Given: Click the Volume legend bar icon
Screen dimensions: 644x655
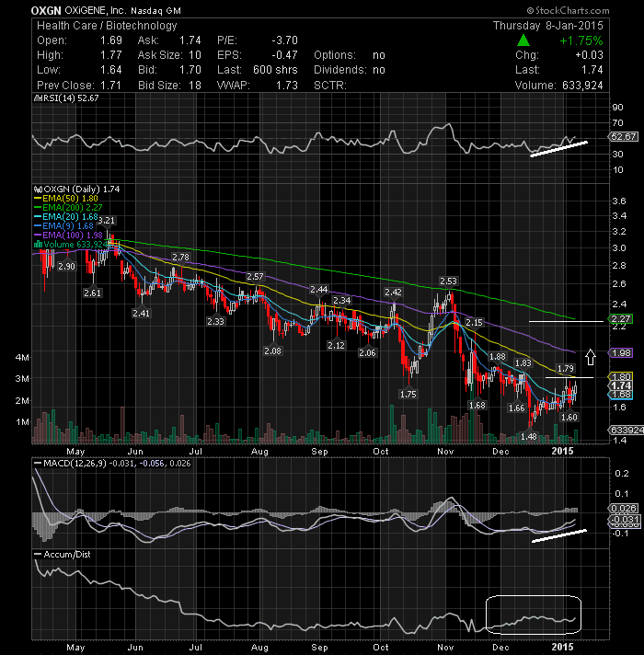Looking at the screenshot, I should (38, 245).
